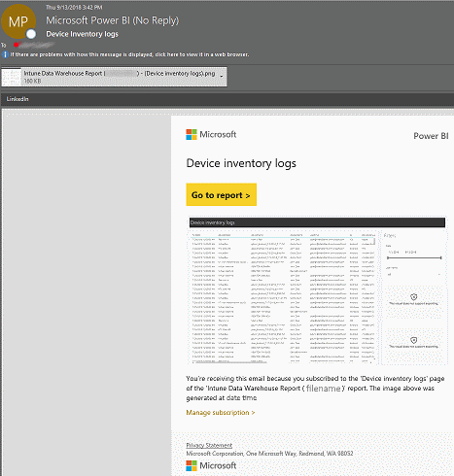Click the attachment file thumbnail icon
Viewport: 454px width, 476px height.
(x=12, y=77)
